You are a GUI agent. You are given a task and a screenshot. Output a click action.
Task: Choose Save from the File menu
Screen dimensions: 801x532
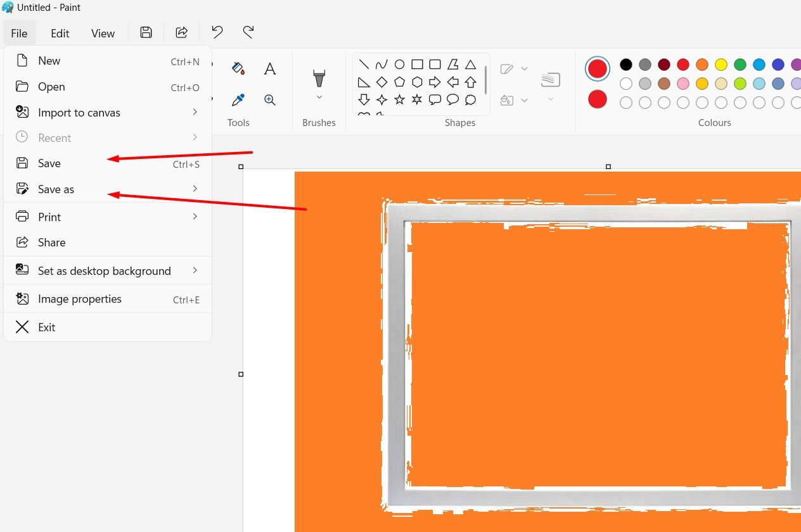(108, 163)
